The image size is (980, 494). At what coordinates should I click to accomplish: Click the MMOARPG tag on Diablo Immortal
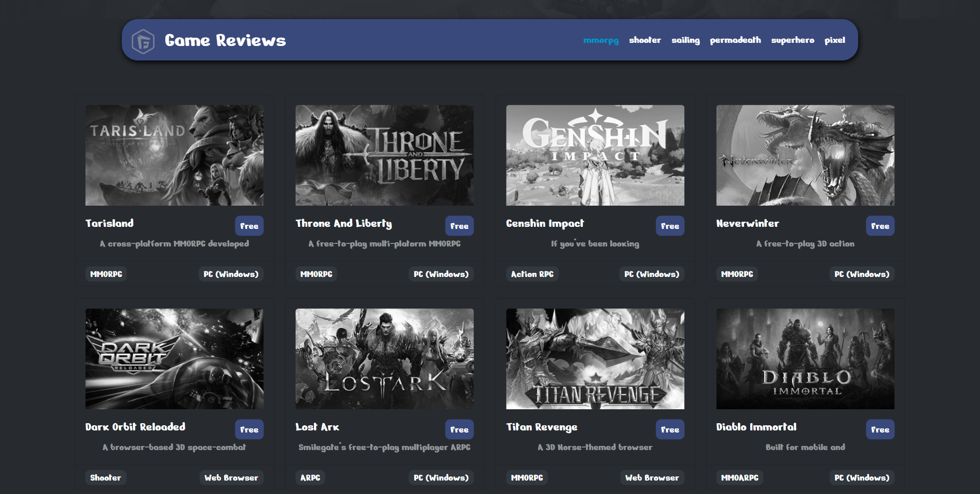740,477
